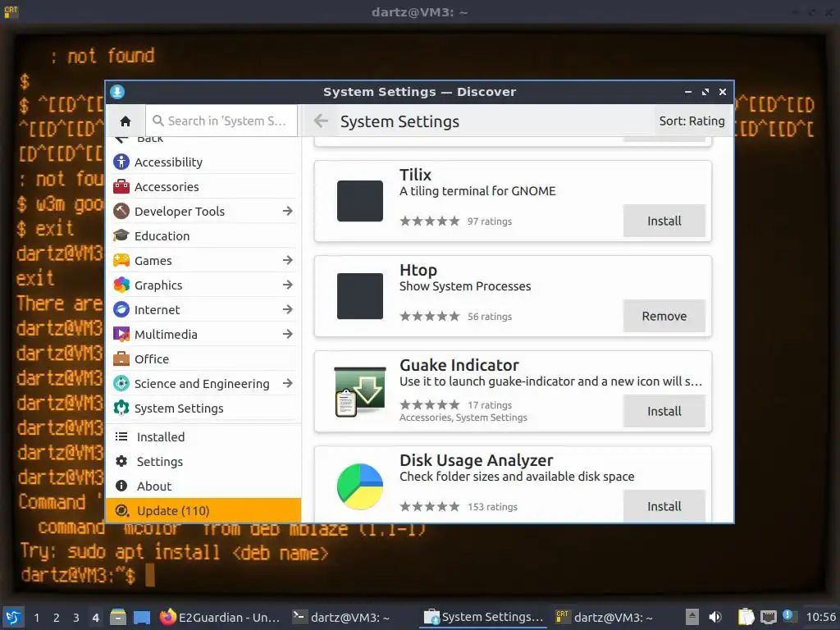Image resolution: width=840 pixels, height=630 pixels.
Task: Open the Accessories category
Action: (x=204, y=186)
